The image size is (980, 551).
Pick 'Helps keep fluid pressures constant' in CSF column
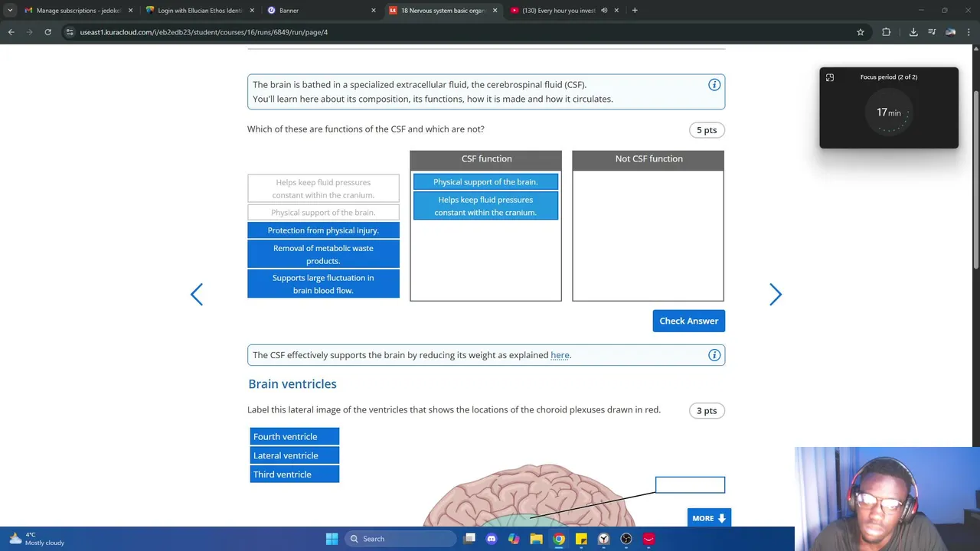coord(485,206)
